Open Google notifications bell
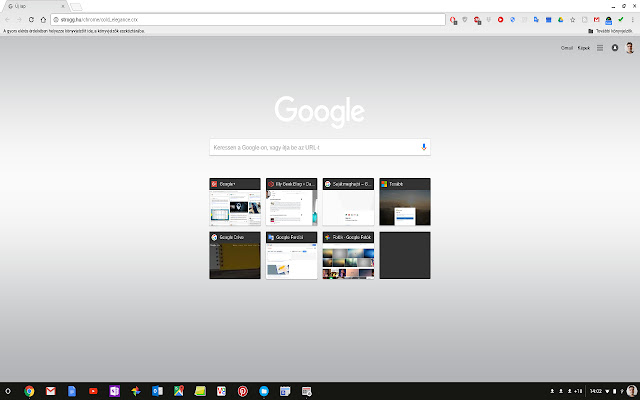Viewport: 640px width, 400px height. [x=615, y=48]
